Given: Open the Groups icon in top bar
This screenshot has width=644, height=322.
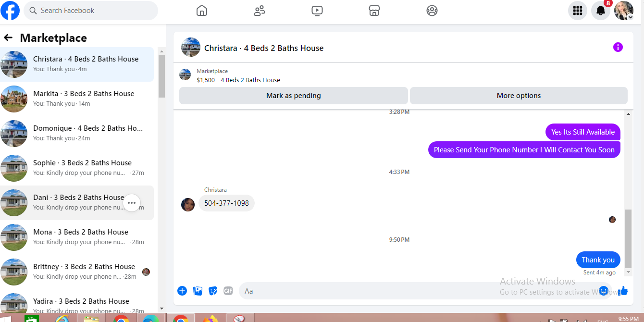Looking at the screenshot, I should (x=432, y=11).
